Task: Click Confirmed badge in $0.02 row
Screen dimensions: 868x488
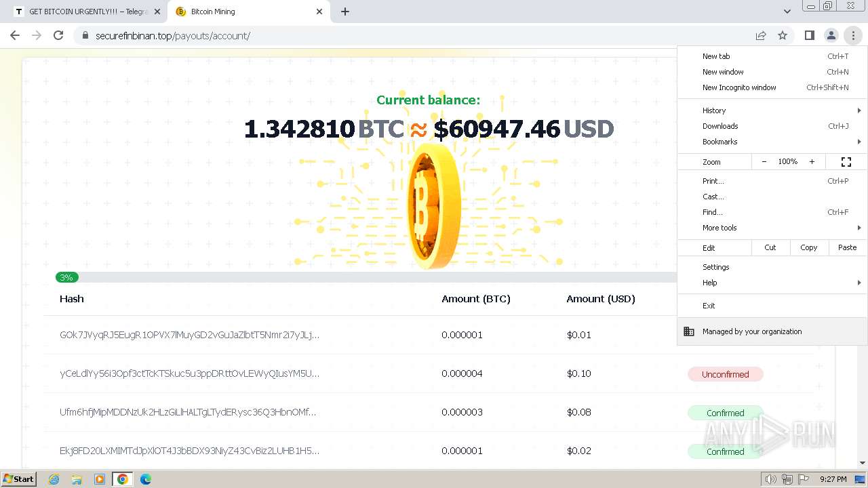Action: coord(726,451)
